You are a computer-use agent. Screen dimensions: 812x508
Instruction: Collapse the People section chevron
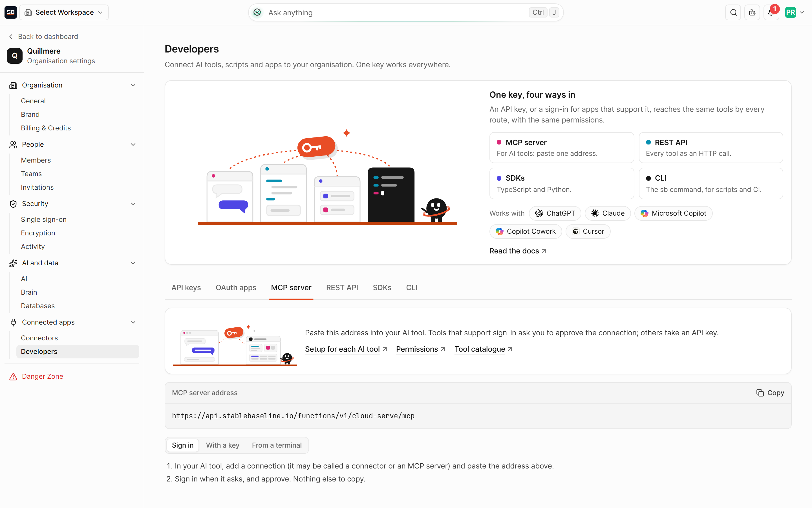pos(133,144)
